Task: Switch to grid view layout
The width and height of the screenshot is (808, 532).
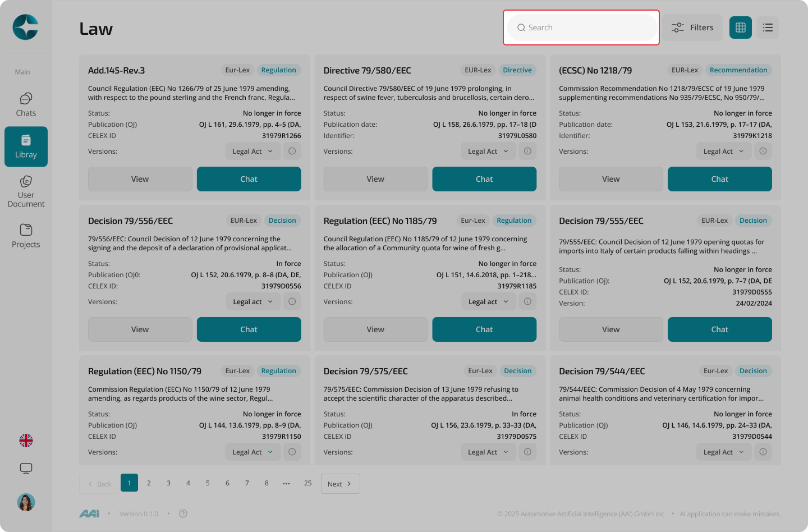Action: click(741, 27)
